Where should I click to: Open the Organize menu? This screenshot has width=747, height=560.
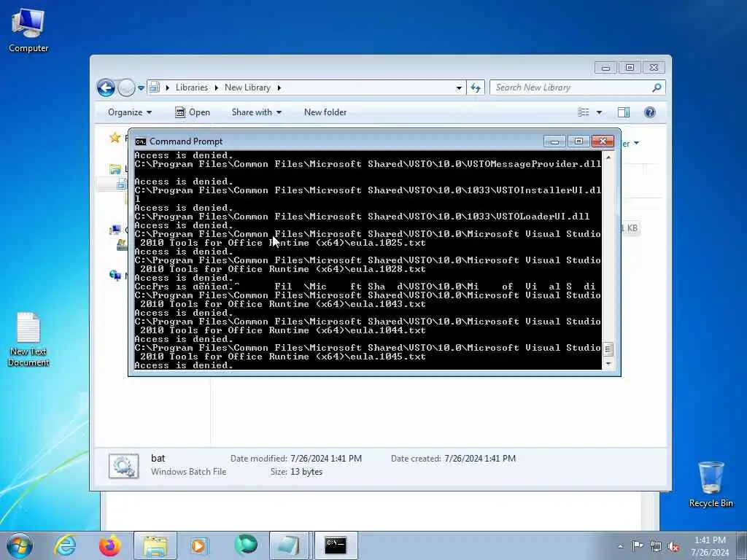tap(130, 112)
